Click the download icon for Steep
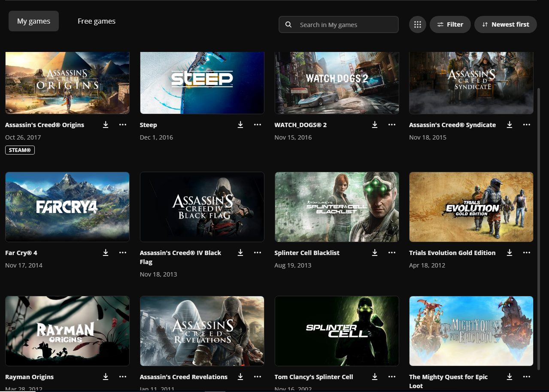549x392 pixels. (x=240, y=125)
